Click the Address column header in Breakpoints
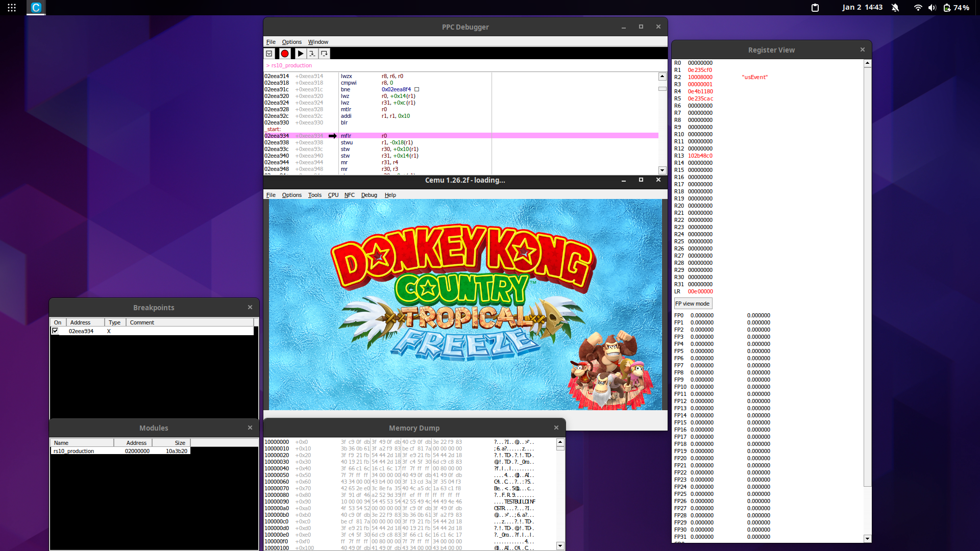 (85, 322)
